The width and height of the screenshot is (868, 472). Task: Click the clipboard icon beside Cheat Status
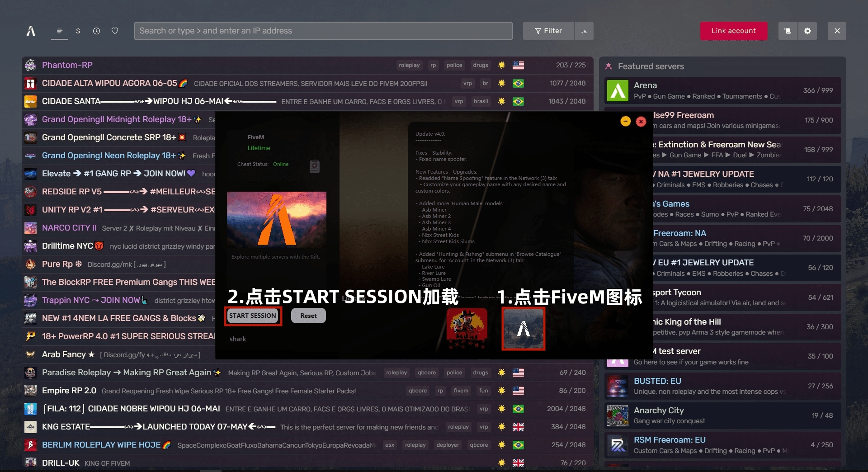point(315,166)
